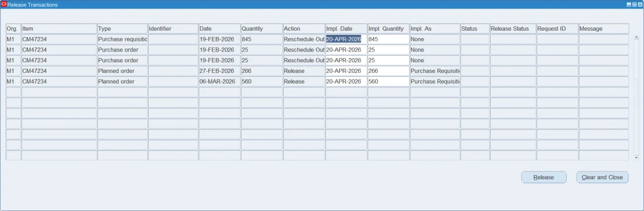Click the Item cell in the 27-FEB-2026 row

pos(59,71)
